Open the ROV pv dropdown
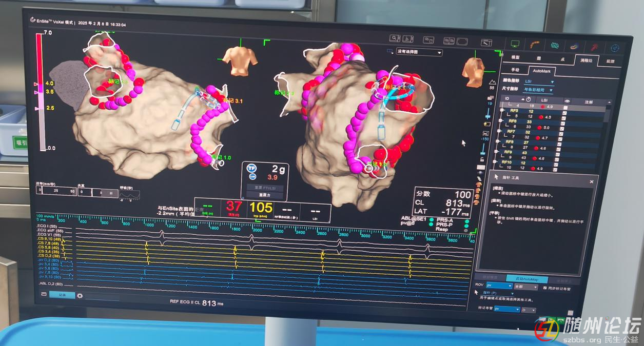This screenshot has width=644, height=346. click(499, 286)
